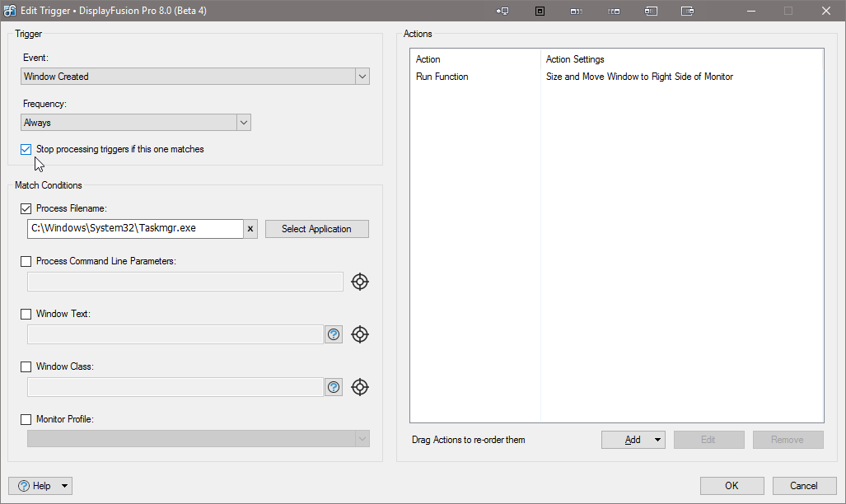This screenshot has height=504, width=846.
Task: Click the move-to-next-monitor title bar icon
Action: (x=502, y=11)
